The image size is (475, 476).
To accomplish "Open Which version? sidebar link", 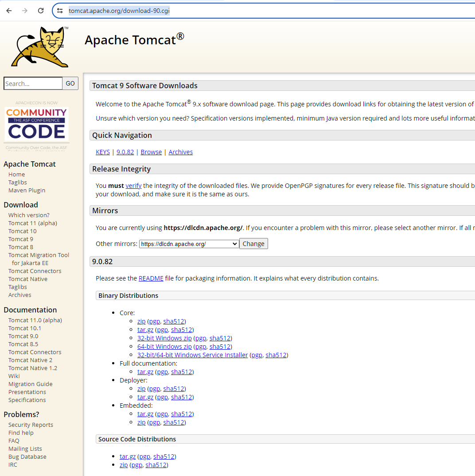I will tap(29, 215).
